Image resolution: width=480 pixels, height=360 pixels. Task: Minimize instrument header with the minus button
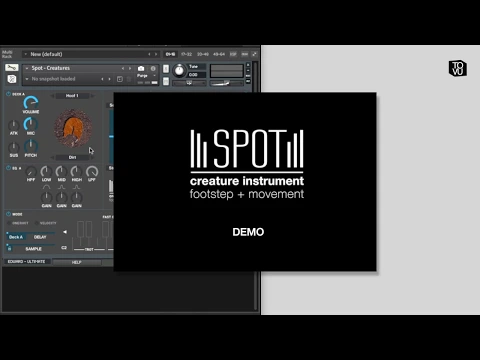(x=248, y=70)
